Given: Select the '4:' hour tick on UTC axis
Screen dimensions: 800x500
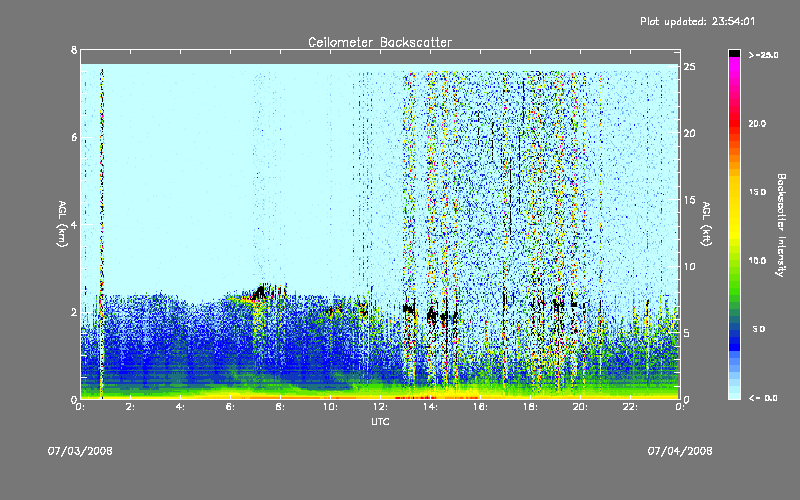Looking at the screenshot, I should [x=181, y=407].
